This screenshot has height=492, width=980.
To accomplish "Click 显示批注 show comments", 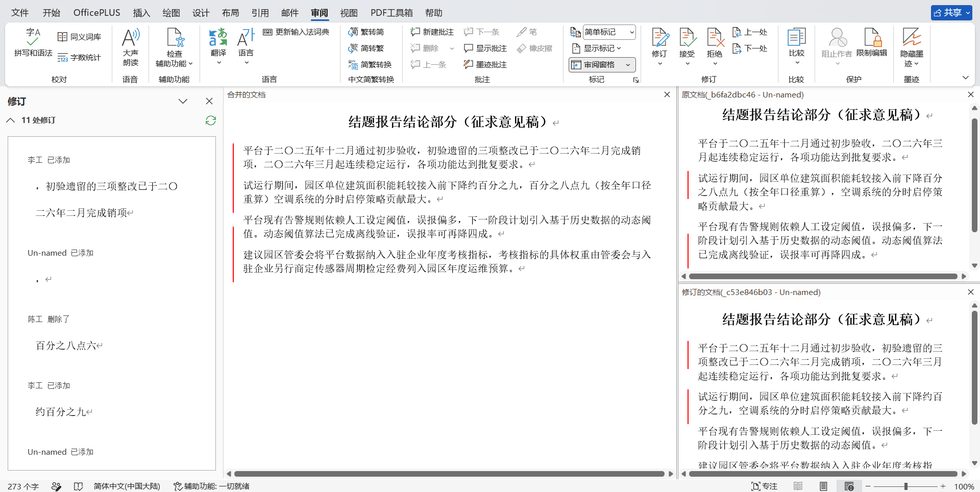I will pyautogui.click(x=485, y=48).
